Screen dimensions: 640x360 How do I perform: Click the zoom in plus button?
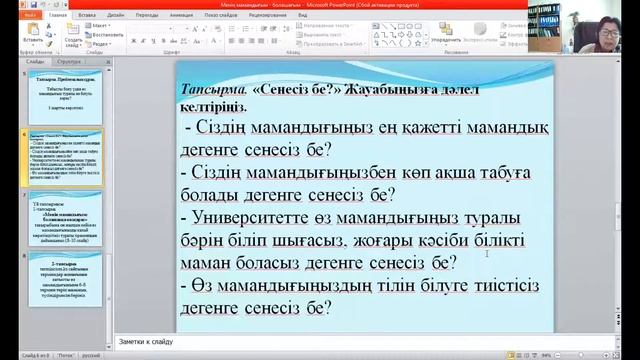point(606,356)
